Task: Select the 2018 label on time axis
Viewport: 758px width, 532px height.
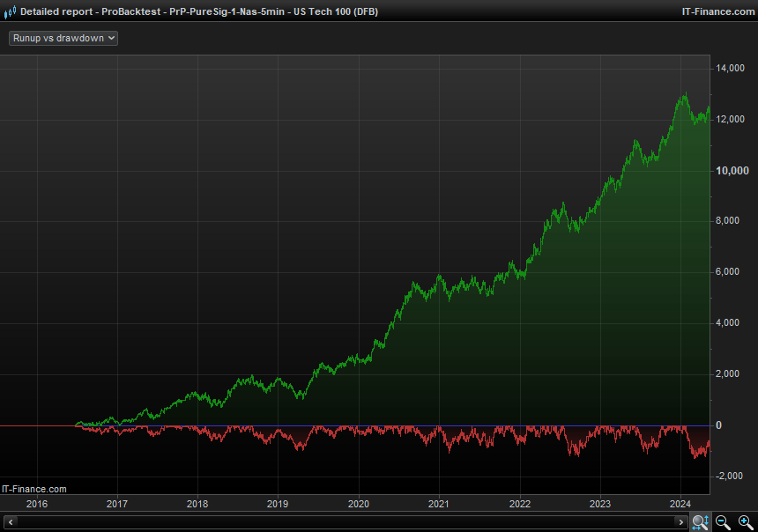Action: click(197, 504)
